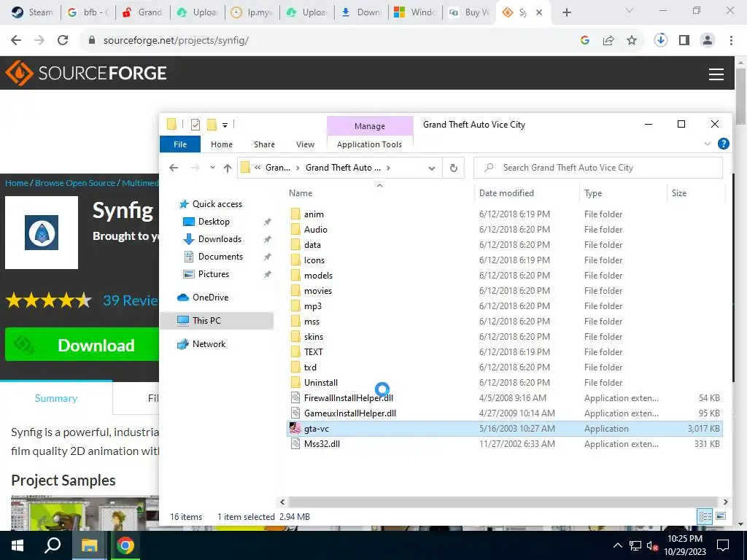Refresh the File Explorer folder view
The height and width of the screenshot is (560, 747).
(454, 168)
